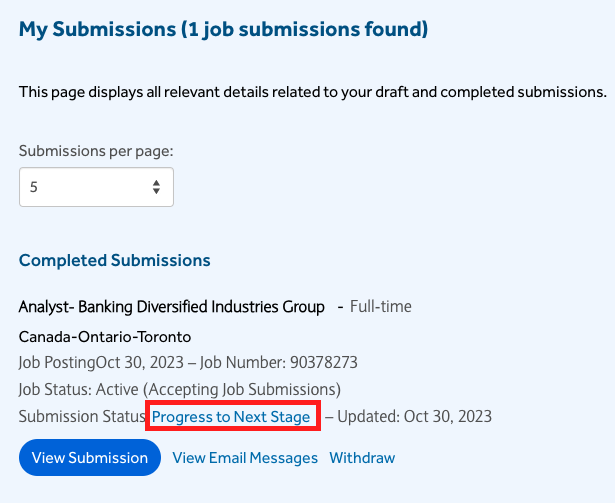
Task: Click the Canada-Ontario-Toronto location text
Action: [105, 336]
